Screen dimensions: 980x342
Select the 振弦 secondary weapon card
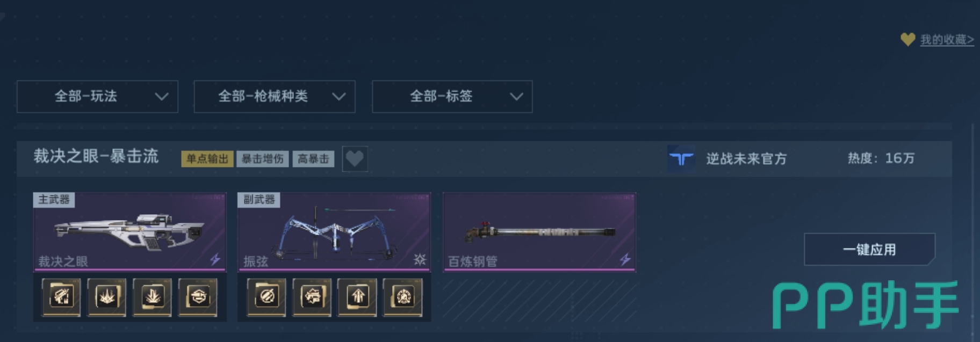[334, 232]
